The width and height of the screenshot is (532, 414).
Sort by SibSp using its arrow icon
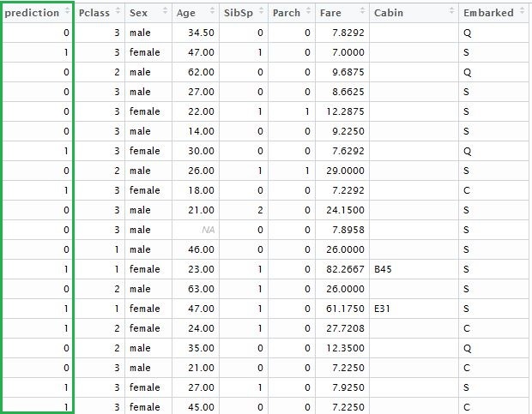click(261, 13)
